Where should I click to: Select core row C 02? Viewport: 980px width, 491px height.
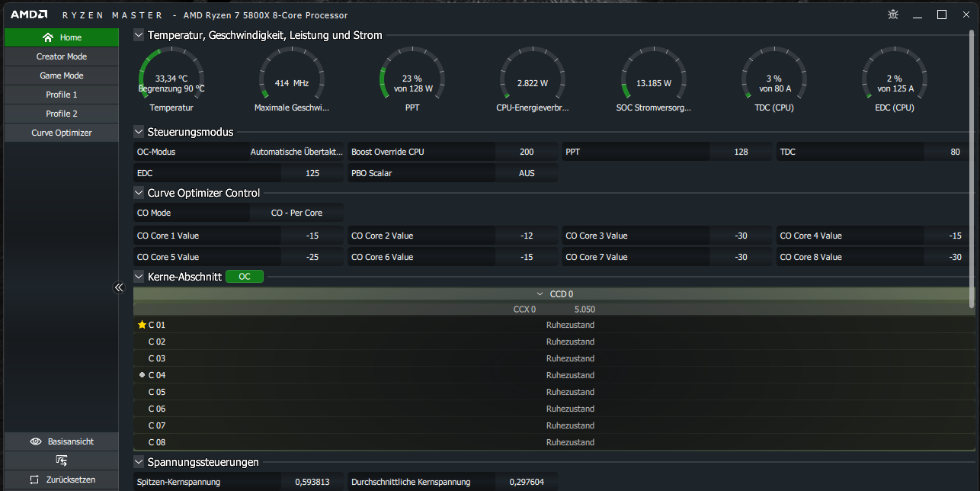tap(554, 342)
